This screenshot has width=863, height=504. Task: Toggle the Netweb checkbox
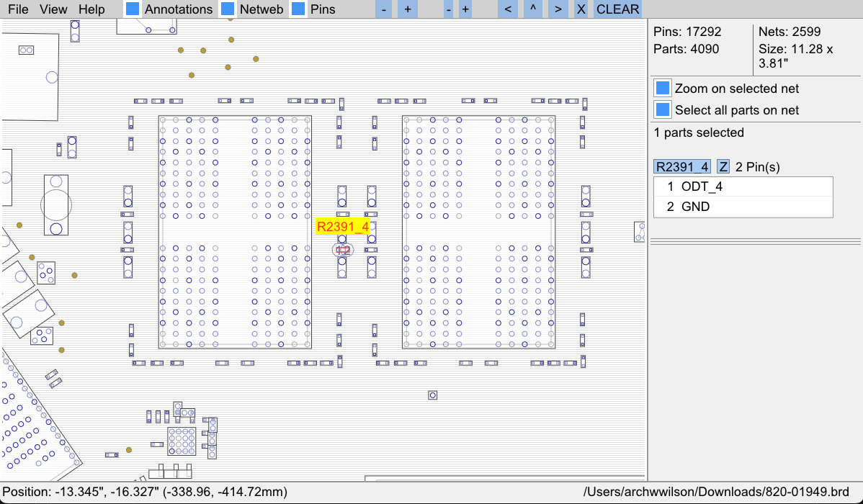tap(228, 9)
